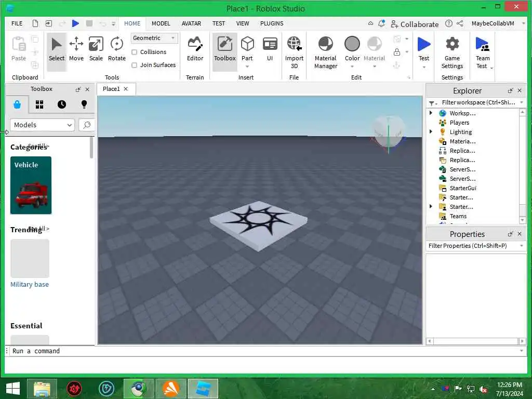The image size is (532, 399).
Task: Click See All next to Categories
Action: [x=39, y=146]
